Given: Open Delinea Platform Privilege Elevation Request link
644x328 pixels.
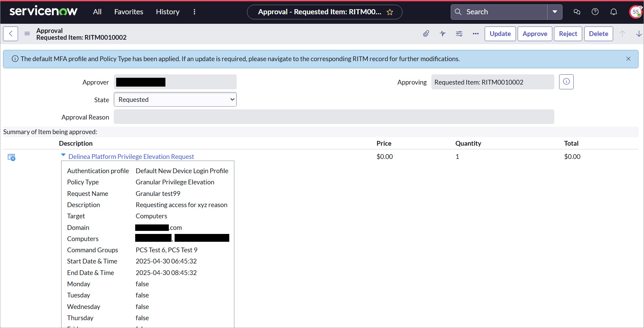Looking at the screenshot, I should click(x=131, y=157).
